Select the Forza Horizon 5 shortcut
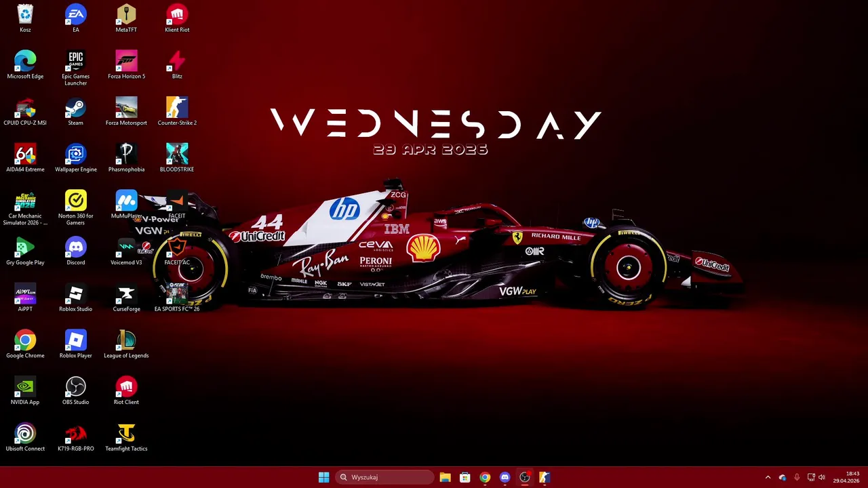This screenshot has width=868, height=488. tap(126, 65)
